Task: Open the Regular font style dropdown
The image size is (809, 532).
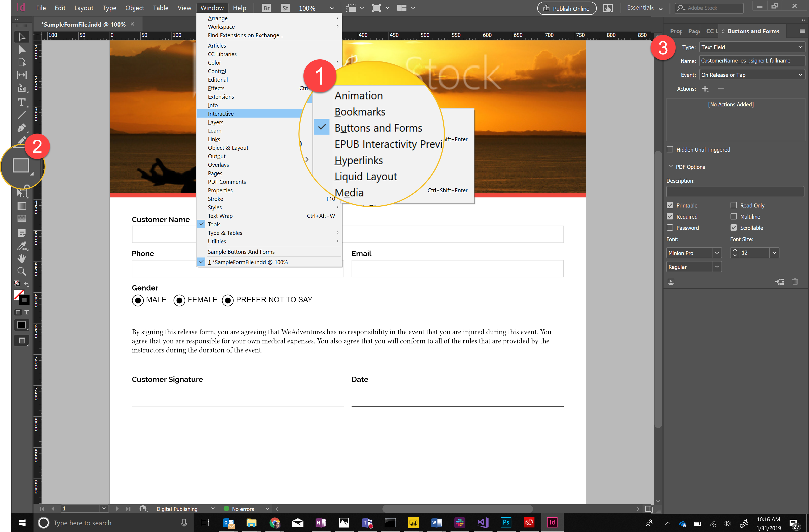Action: [717, 267]
